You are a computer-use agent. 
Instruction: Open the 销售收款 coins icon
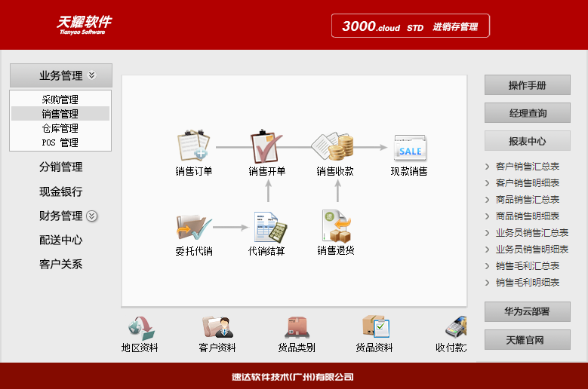pos(334,147)
